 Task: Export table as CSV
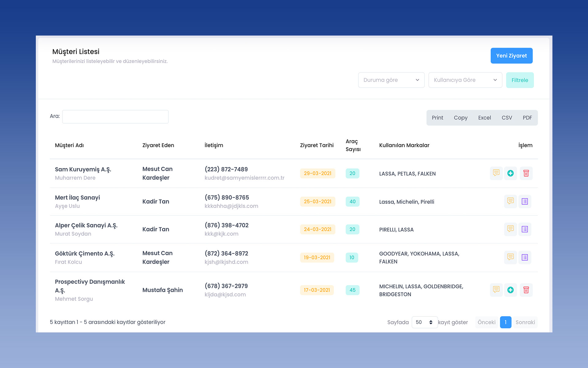pyautogui.click(x=507, y=118)
